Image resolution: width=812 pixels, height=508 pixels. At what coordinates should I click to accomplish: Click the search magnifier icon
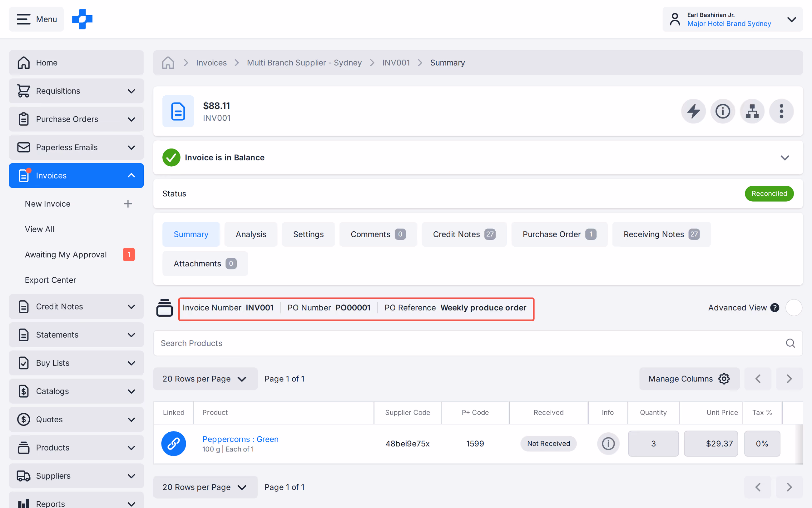790,343
